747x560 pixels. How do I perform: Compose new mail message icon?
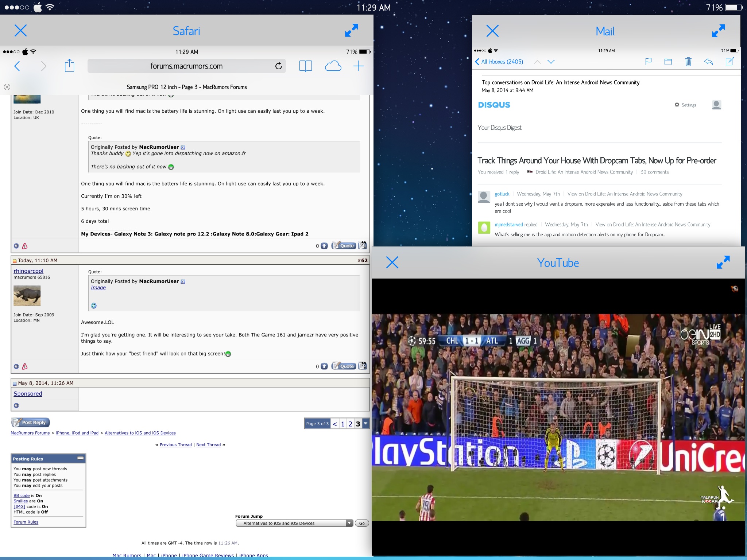(729, 62)
